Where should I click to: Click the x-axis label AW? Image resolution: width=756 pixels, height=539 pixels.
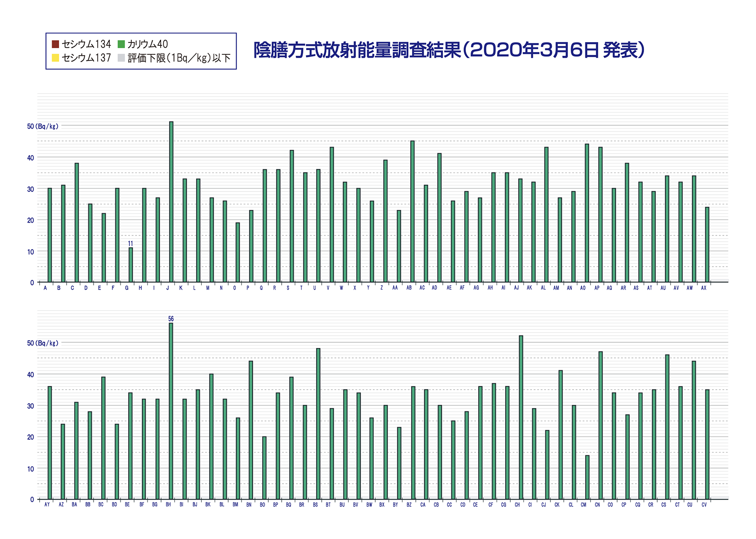tap(690, 288)
